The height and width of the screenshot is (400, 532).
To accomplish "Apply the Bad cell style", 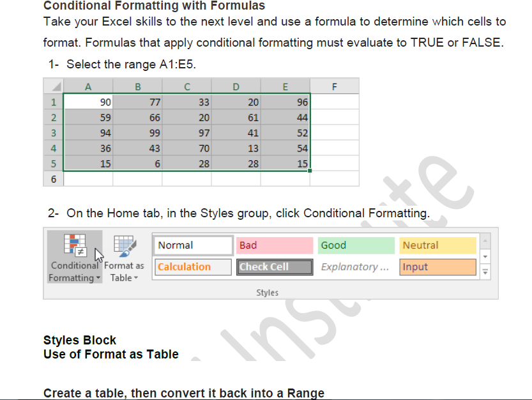I will tap(275, 245).
